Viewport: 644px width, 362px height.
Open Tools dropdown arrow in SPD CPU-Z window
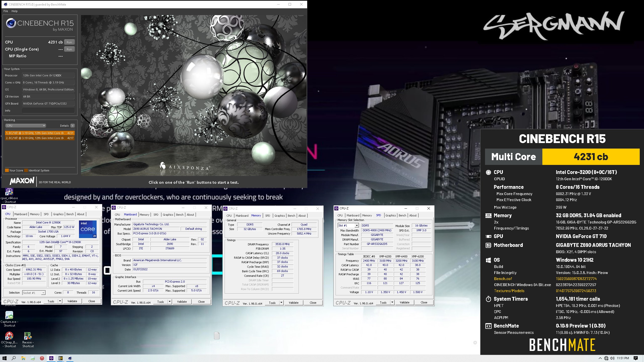(392, 302)
